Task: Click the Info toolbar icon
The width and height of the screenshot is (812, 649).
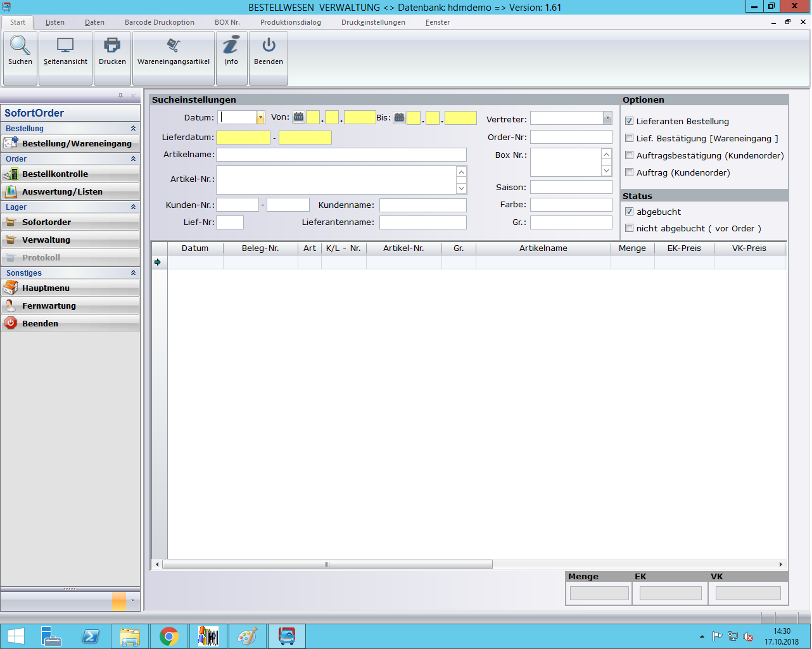Action: tap(231, 46)
